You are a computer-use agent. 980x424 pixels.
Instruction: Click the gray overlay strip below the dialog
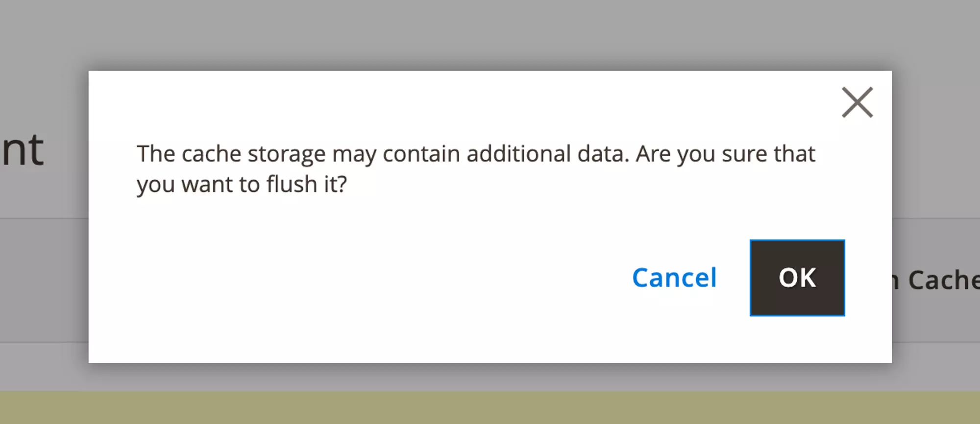tap(490, 377)
